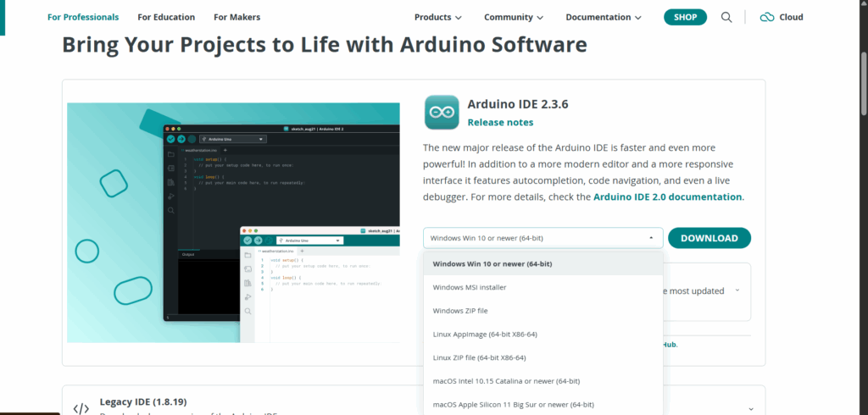868x415 pixels.
Task: Choose Linux AppImage (64-bit X86-64) option
Action: pos(485,335)
